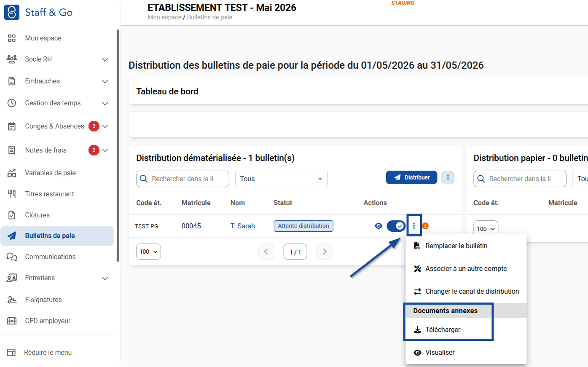
Task: Click the Socle RH people icon
Action: (x=12, y=59)
